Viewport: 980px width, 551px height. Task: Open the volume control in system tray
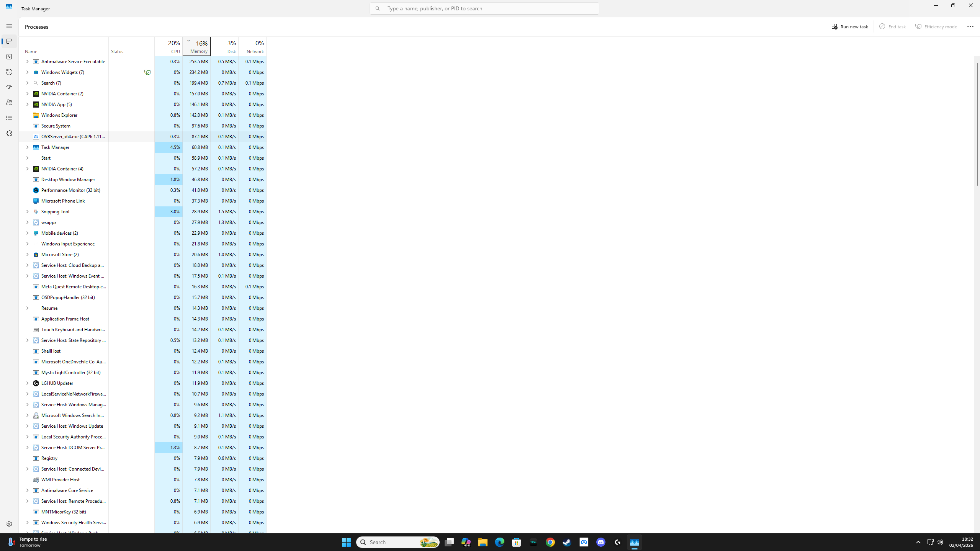(x=939, y=542)
